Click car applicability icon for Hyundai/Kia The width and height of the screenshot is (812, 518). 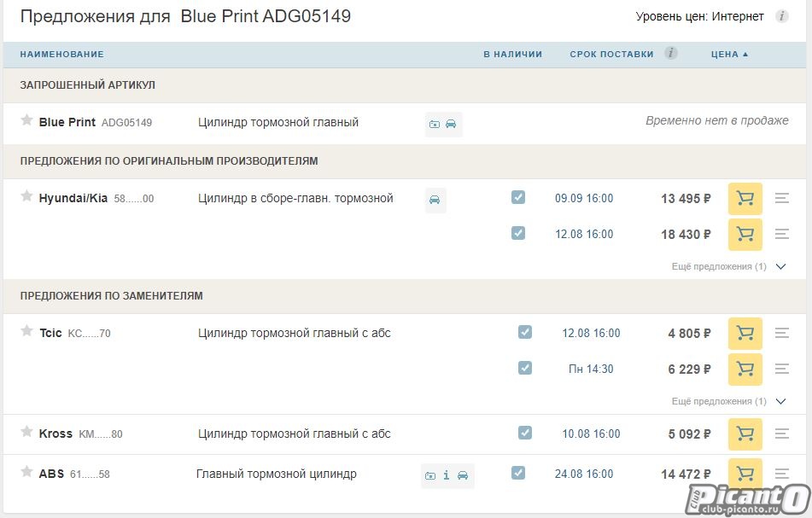[435, 200]
